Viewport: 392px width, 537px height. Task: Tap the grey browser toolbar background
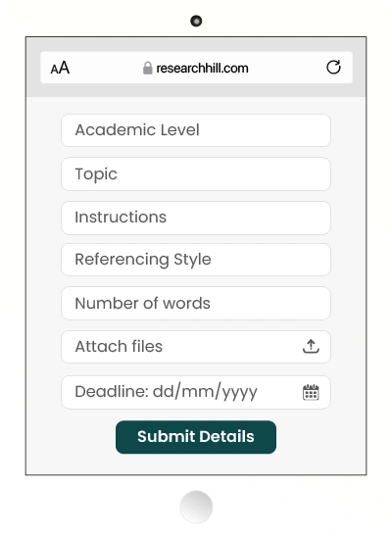pos(196,90)
